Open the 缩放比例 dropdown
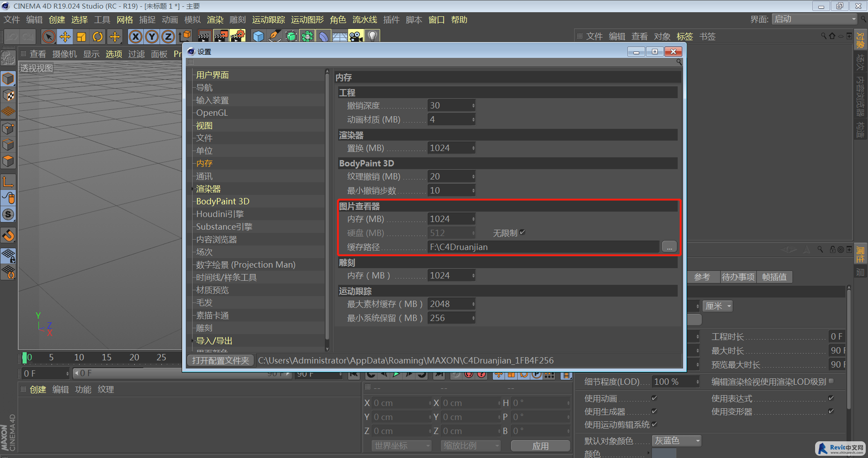The height and width of the screenshot is (458, 868). click(x=471, y=445)
